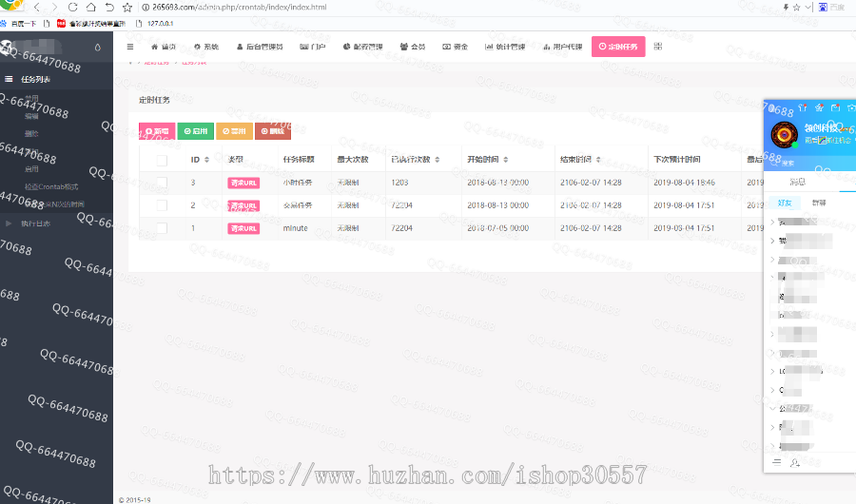
Task: Open the 首页 home menu
Action: 164,47
